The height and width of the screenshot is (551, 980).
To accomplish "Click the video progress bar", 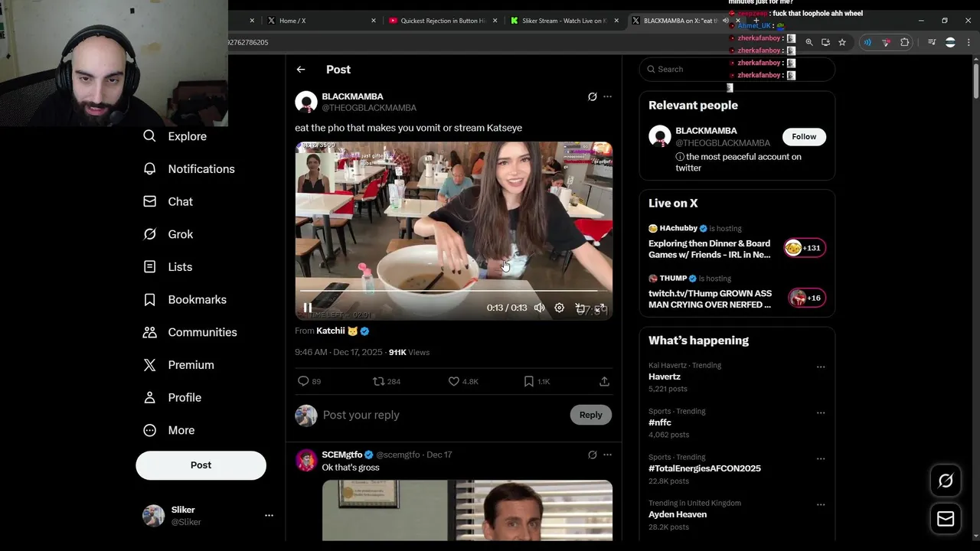I will pos(453,291).
